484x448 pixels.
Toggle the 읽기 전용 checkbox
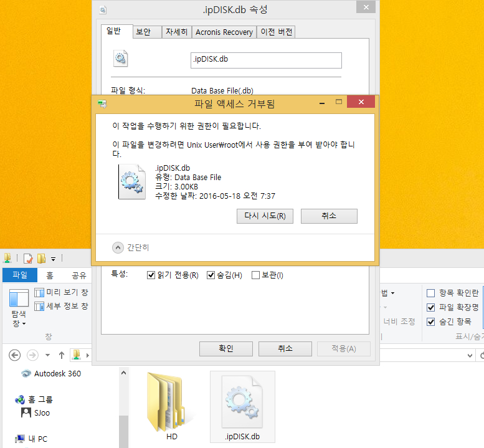tap(151, 275)
